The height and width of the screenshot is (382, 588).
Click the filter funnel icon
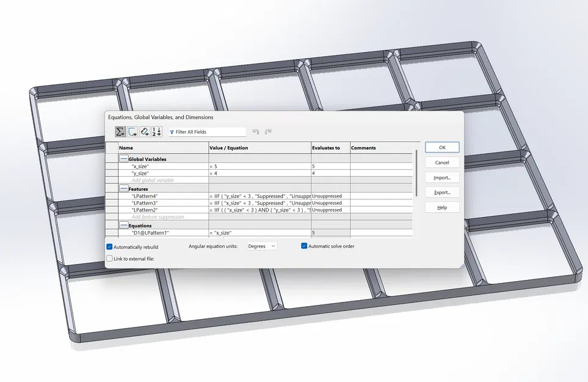coord(172,131)
